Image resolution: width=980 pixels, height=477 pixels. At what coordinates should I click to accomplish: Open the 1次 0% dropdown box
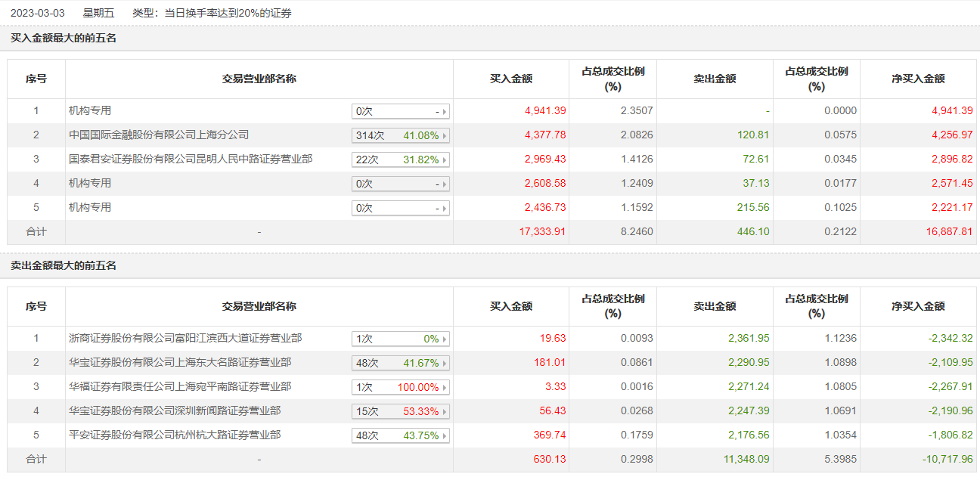point(401,339)
